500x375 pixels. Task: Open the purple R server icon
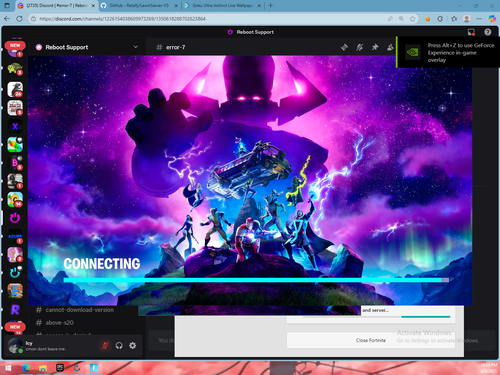coord(15,309)
